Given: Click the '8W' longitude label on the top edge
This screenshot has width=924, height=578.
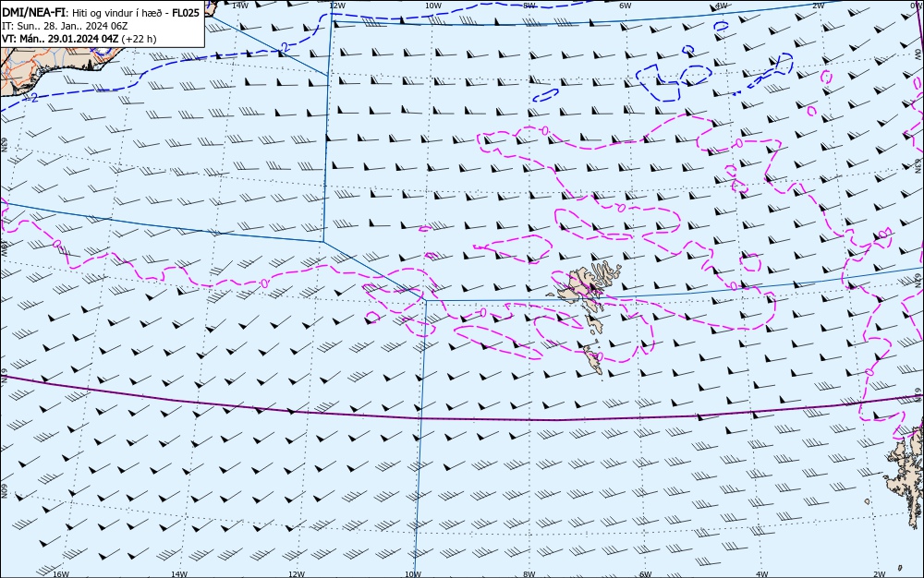Looking at the screenshot, I should (x=529, y=6).
